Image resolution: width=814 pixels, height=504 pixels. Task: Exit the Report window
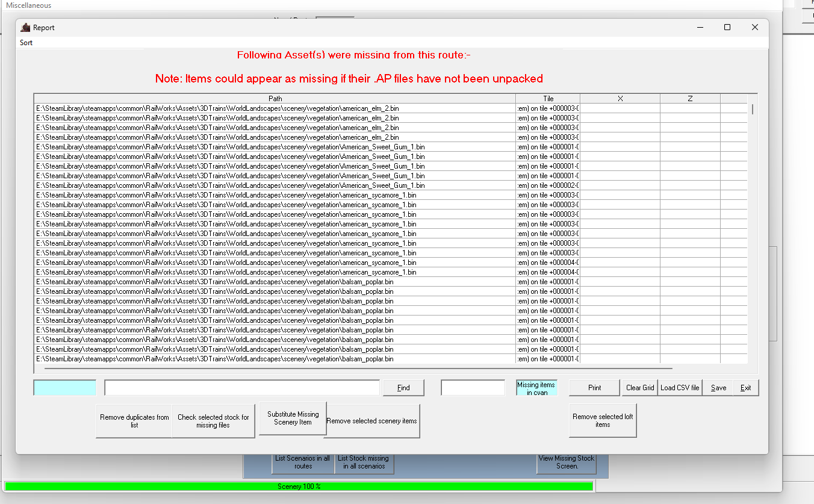tap(745, 388)
